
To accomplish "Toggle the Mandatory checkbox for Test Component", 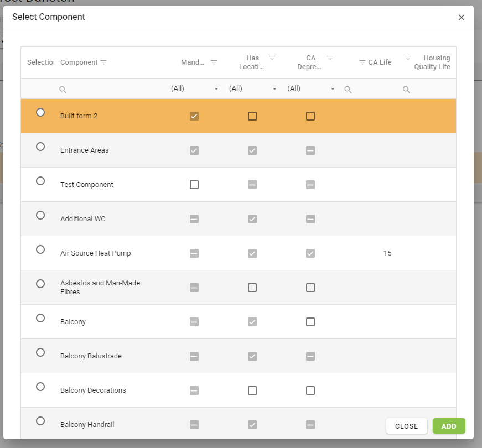I will point(194,185).
